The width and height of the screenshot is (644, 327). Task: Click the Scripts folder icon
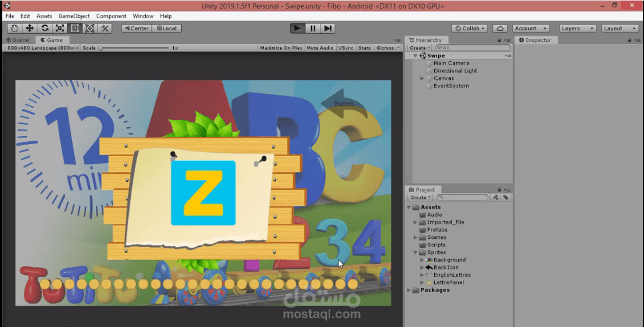point(423,245)
